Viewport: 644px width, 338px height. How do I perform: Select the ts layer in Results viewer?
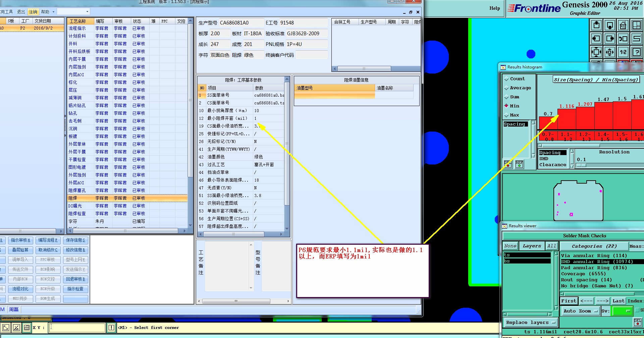(x=527, y=255)
